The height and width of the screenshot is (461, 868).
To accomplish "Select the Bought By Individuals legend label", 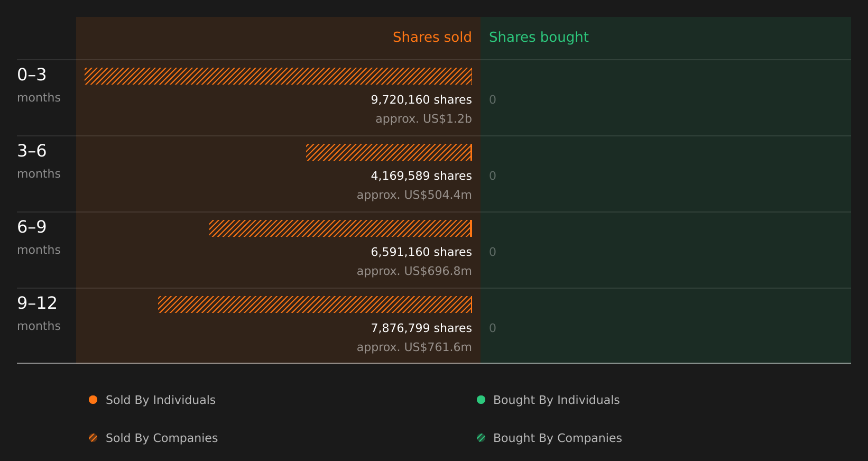I will (556, 400).
